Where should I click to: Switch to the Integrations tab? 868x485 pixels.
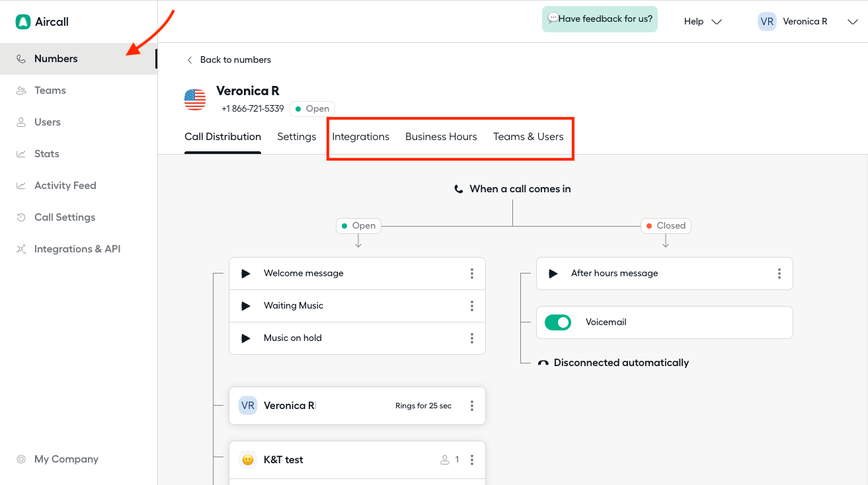361,137
